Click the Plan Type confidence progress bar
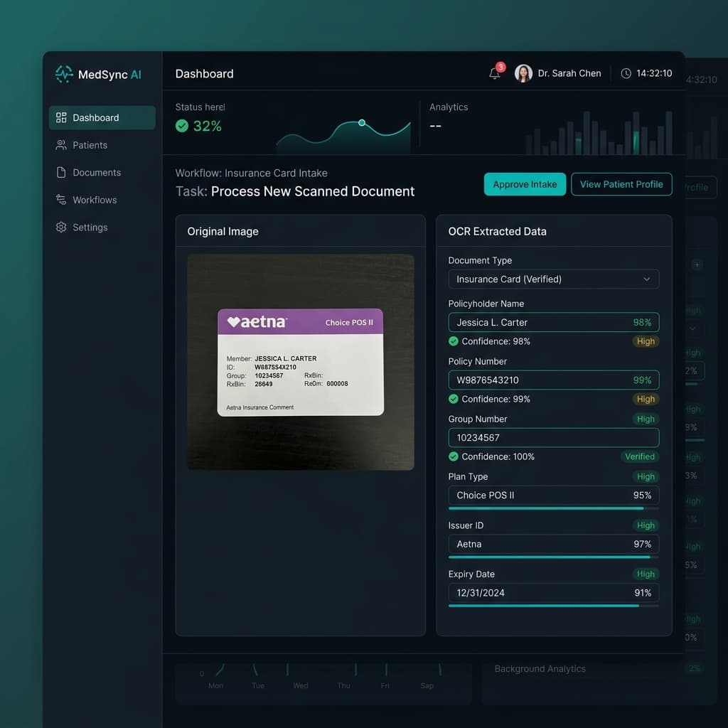Viewport: 728px width, 728px height. pos(553,508)
